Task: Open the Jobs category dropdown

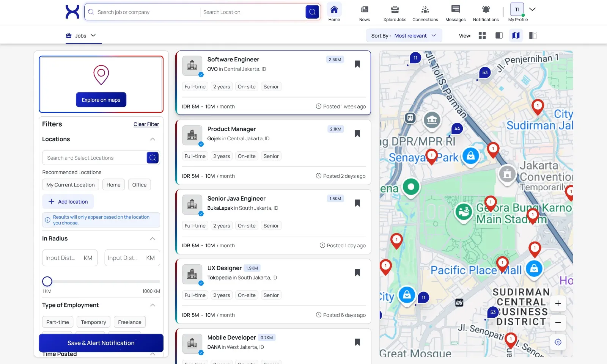Action: click(81, 36)
